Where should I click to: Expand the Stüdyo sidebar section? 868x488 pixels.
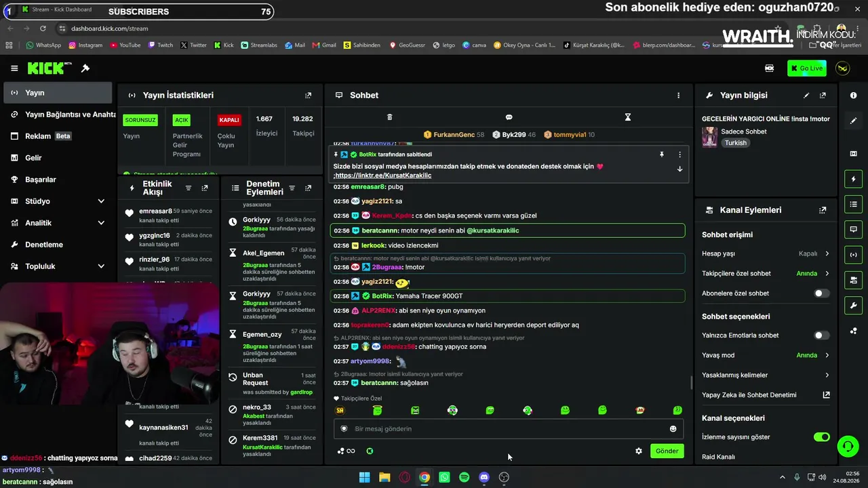(x=101, y=201)
